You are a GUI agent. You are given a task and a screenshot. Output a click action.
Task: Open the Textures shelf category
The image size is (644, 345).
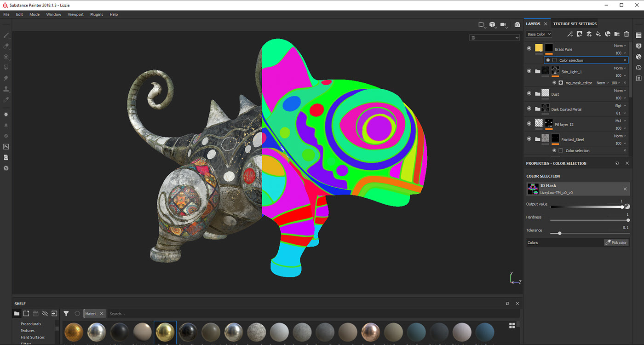tap(28, 330)
